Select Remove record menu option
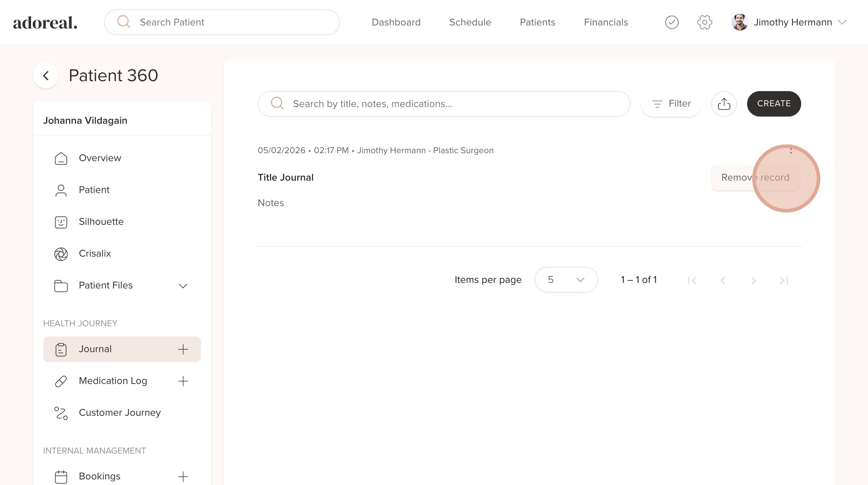Screen dimensions: 868x485 click(x=755, y=177)
